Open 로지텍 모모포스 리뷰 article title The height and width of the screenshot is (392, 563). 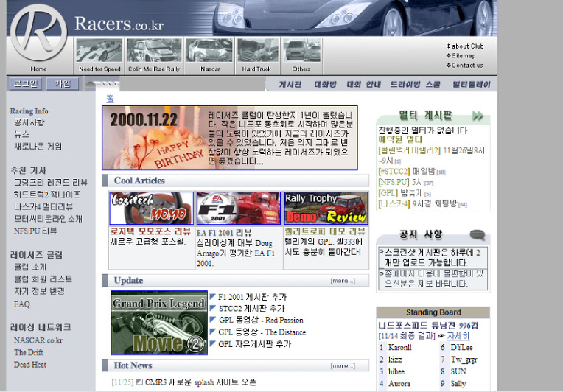click(x=150, y=231)
